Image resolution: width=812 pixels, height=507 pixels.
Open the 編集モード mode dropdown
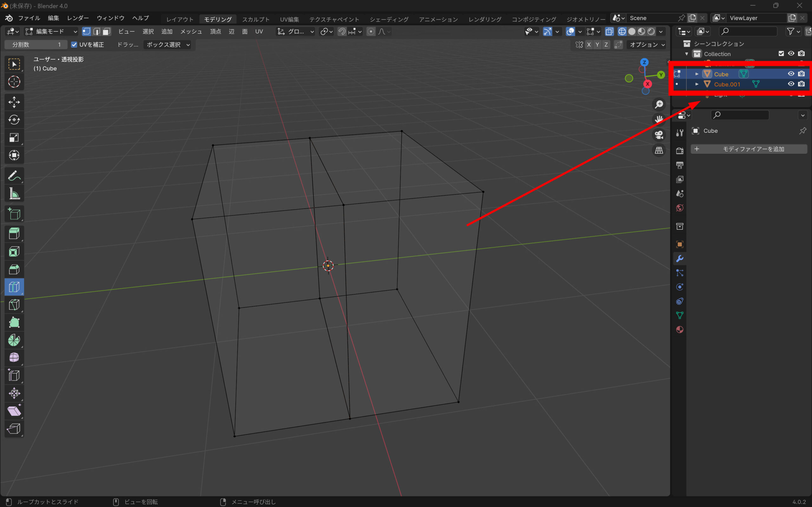tap(51, 31)
